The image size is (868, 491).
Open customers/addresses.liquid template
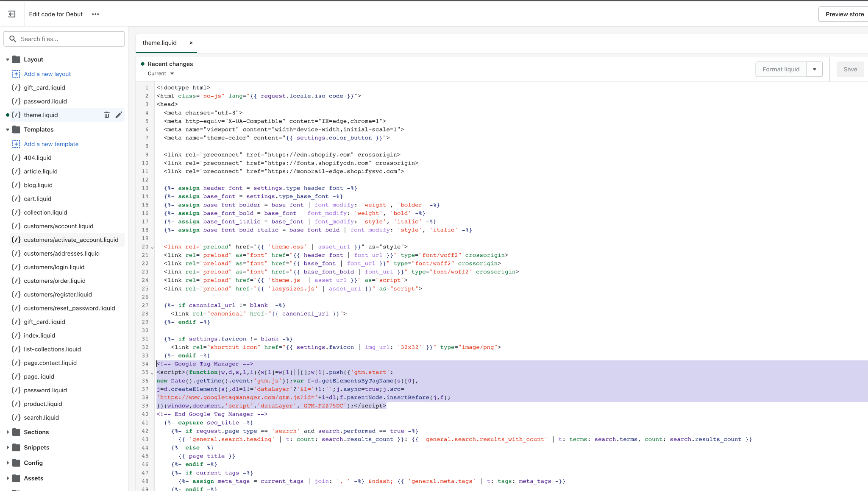point(62,254)
